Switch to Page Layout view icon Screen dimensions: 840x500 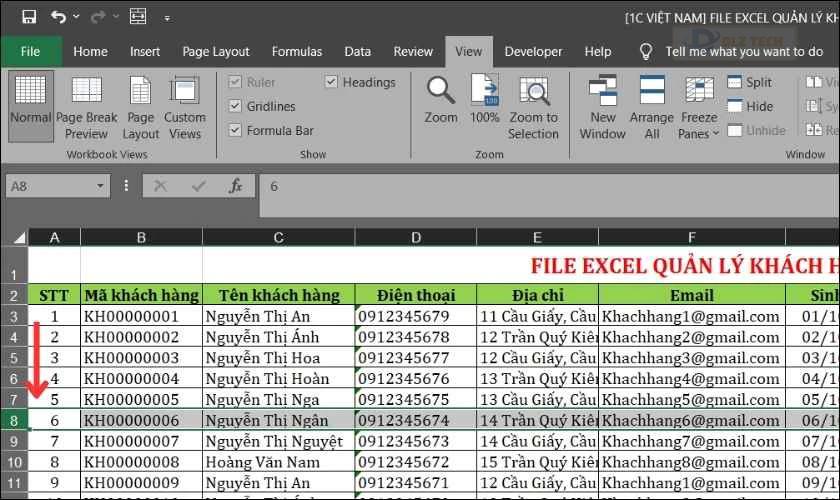[x=140, y=108]
